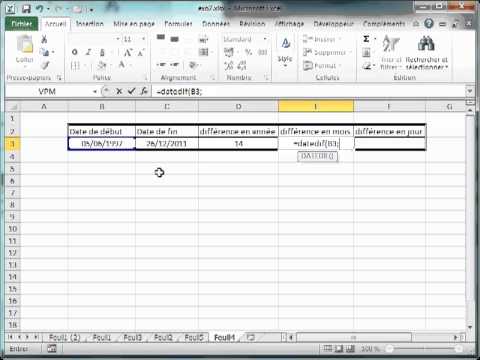Select cell with date 26/12/2011
The image size is (480, 360).
(x=167, y=144)
